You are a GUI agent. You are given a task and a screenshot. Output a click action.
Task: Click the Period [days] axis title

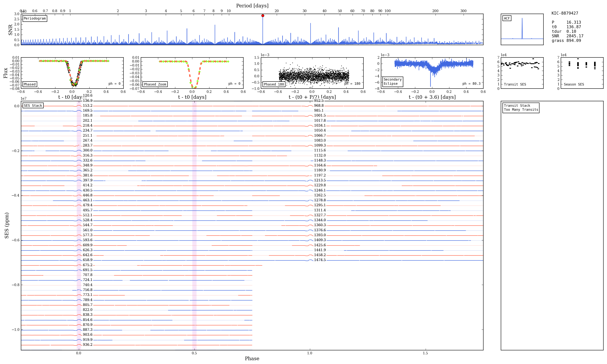[252, 6]
